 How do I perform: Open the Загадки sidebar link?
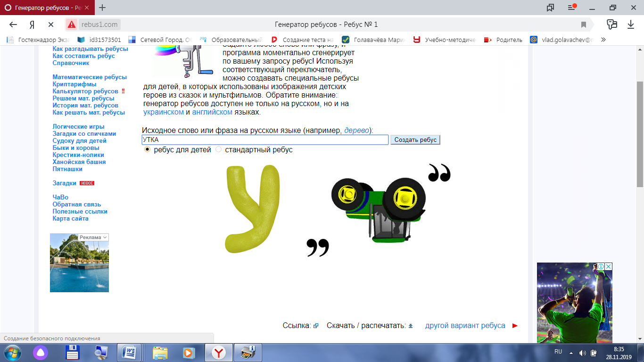pos(65,183)
